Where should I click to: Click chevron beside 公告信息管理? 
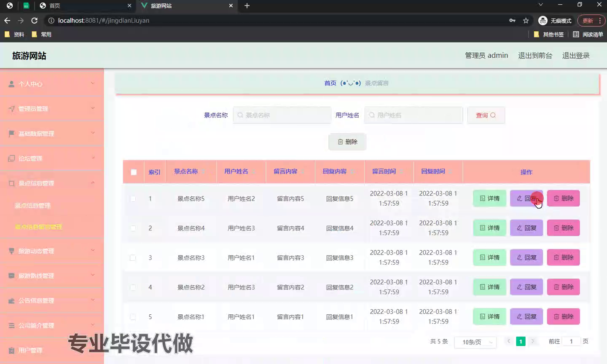point(93,300)
